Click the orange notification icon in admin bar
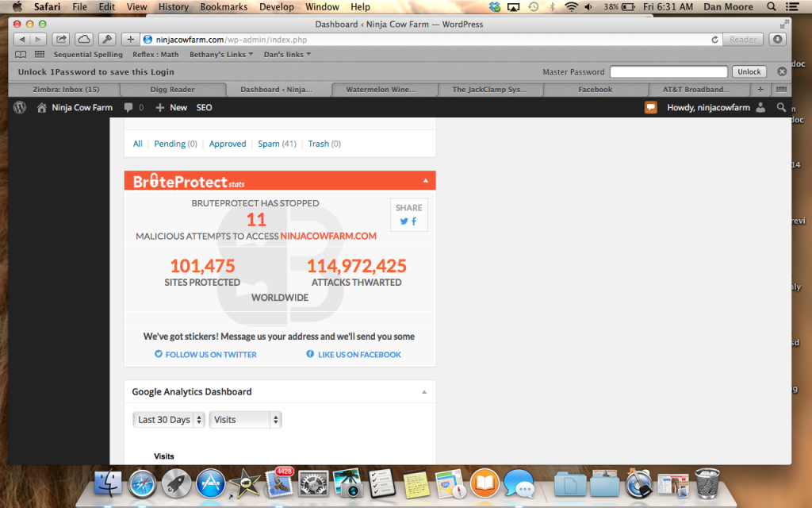Screen dimensions: 812x508 pos(650,107)
